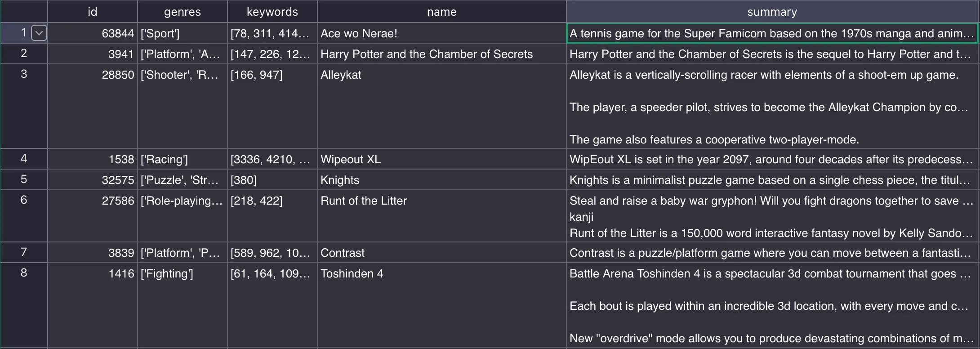The image size is (980, 349).
Task: Click the keywords column header
Action: pos(272,12)
